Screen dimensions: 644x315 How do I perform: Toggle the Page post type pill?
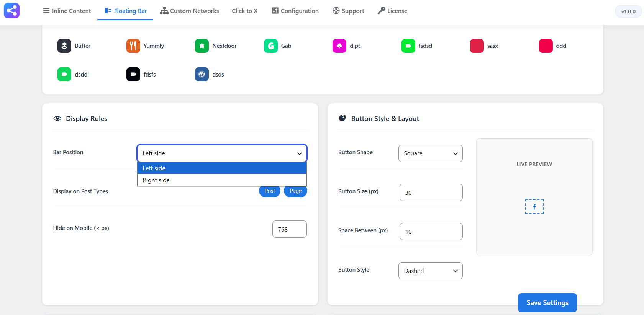click(x=295, y=191)
